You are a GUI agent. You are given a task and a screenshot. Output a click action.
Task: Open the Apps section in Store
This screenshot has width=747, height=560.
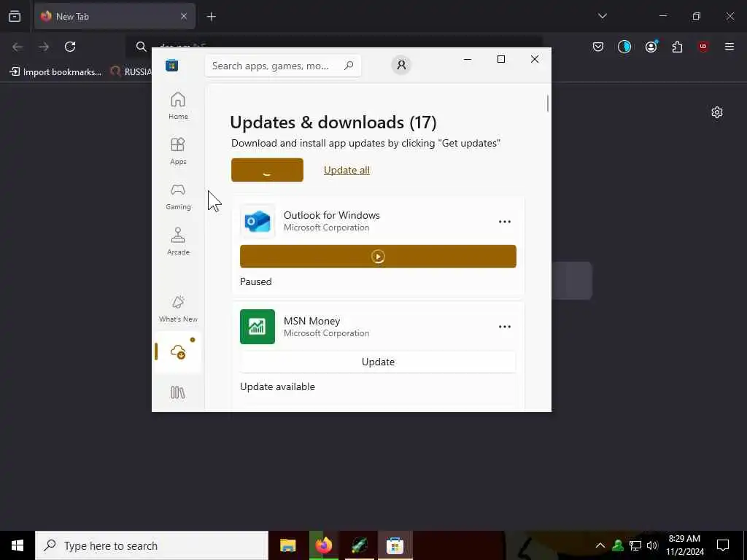click(x=178, y=151)
